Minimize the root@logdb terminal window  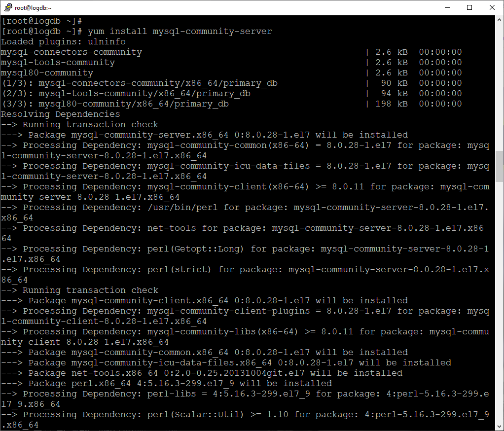(447, 7)
